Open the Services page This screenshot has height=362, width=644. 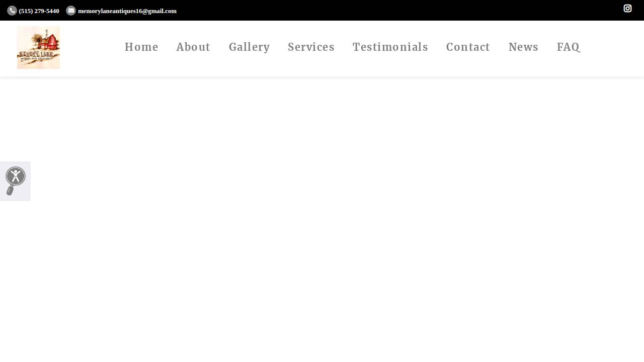[311, 47]
